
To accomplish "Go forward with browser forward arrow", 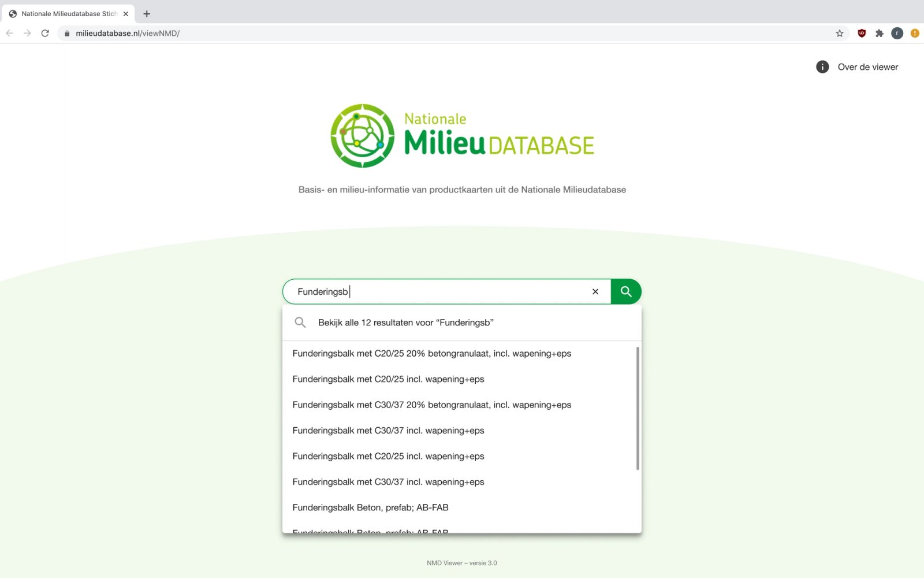I will pos(27,33).
